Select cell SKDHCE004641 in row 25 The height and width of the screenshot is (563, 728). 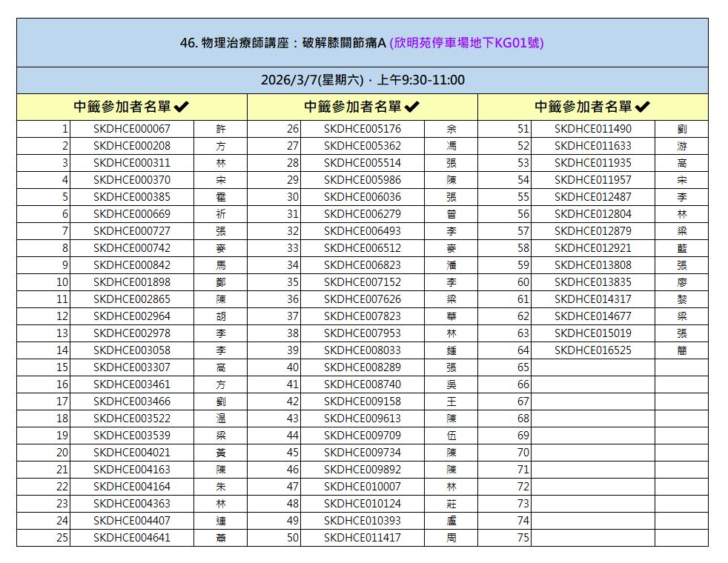pos(131,538)
